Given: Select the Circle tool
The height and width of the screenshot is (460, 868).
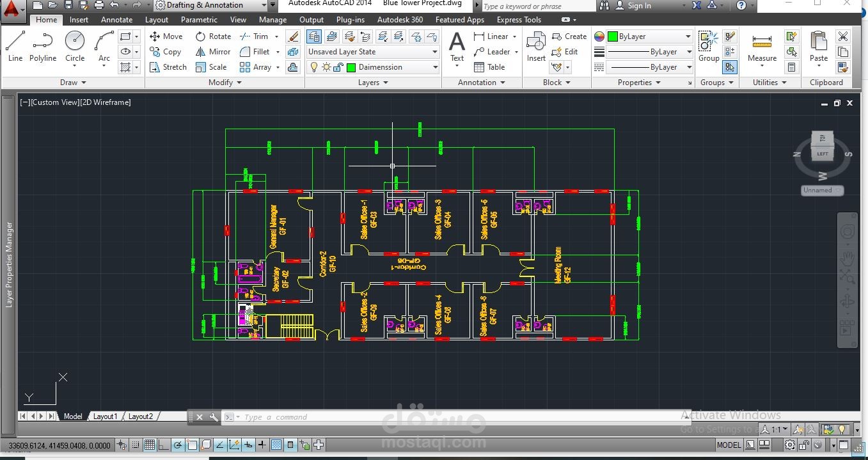Looking at the screenshot, I should point(75,47).
